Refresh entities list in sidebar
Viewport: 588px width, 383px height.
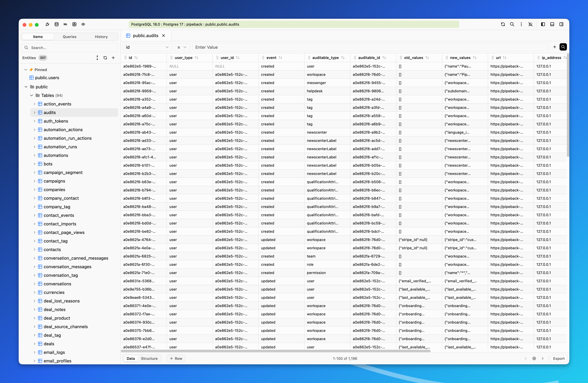click(x=105, y=58)
